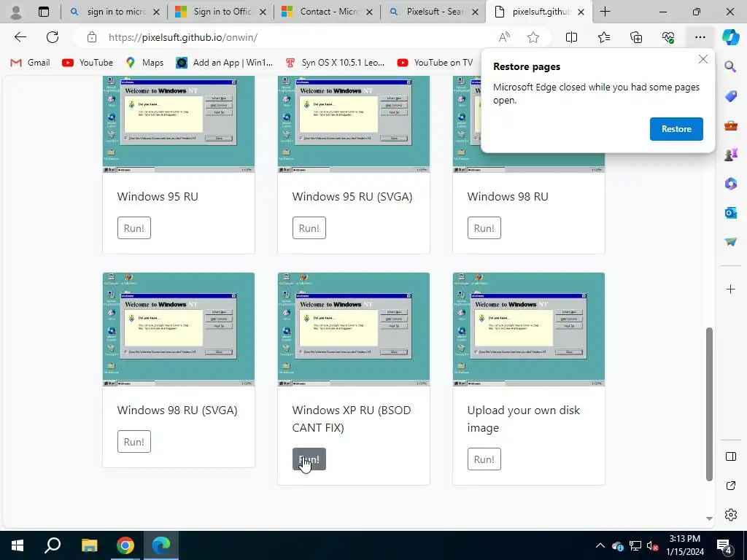The image size is (747, 560).
Task: Open the profile icon in title bar
Action: coord(16,12)
